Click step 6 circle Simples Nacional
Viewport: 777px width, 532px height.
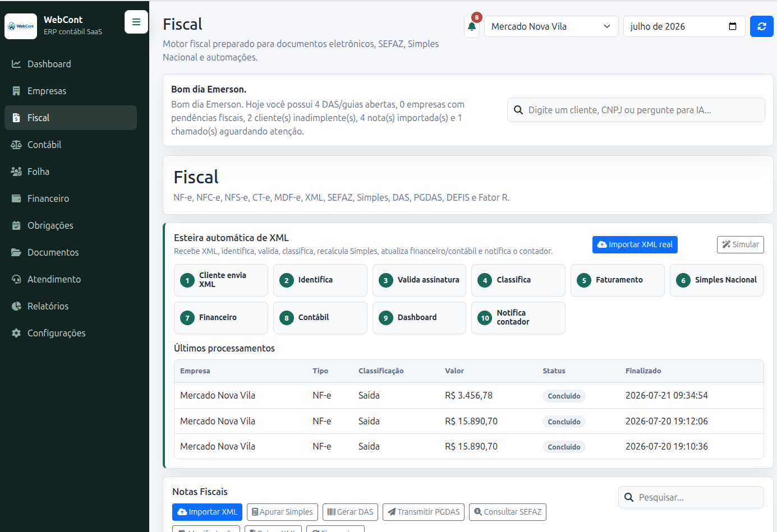click(x=683, y=280)
